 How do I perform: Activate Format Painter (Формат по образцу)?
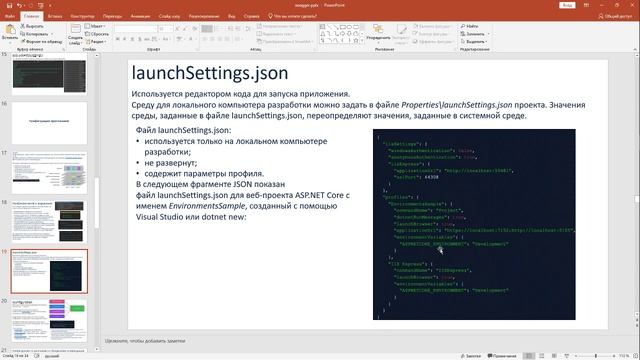tap(41, 42)
